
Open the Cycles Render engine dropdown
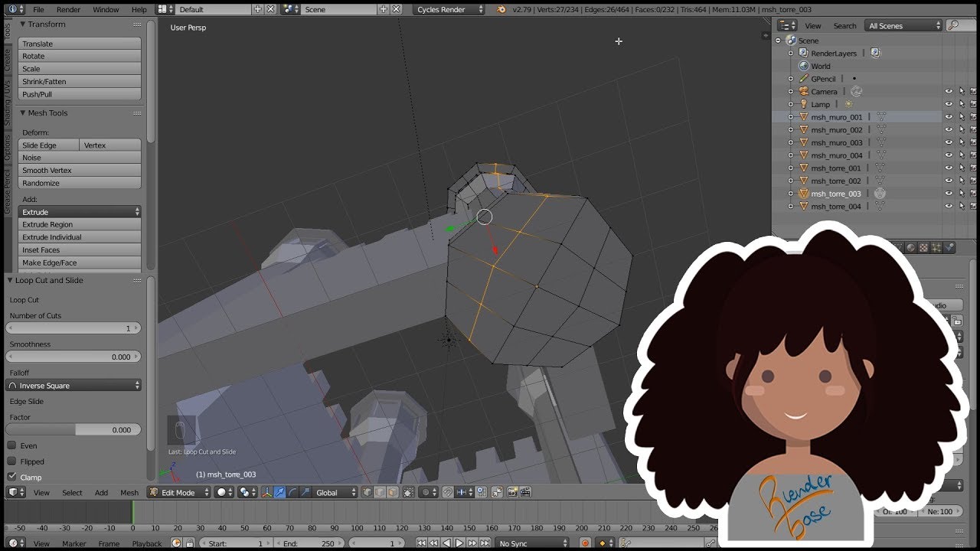[450, 9]
